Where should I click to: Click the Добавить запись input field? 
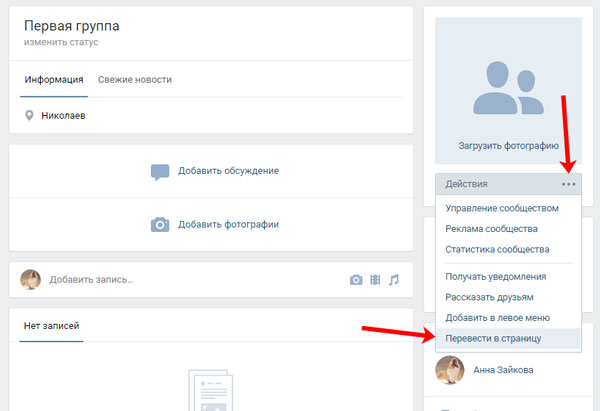point(180,280)
